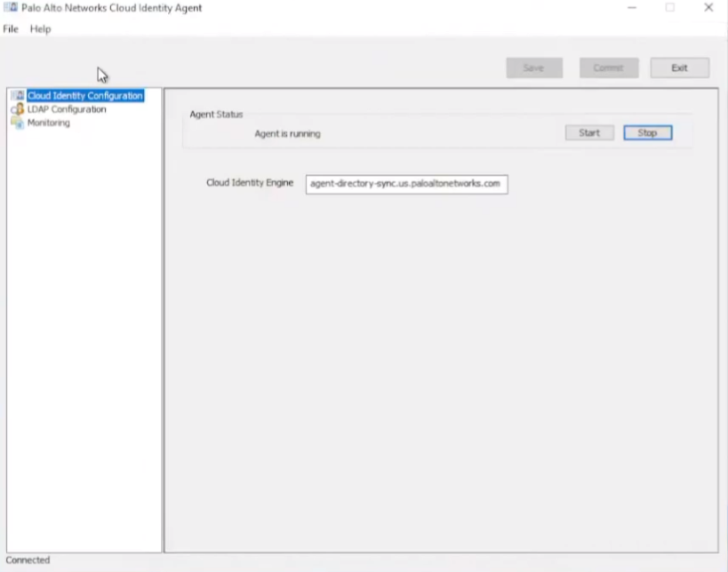Select Cloud Identity Configuration in the tree
The image size is (728, 572).
point(85,96)
